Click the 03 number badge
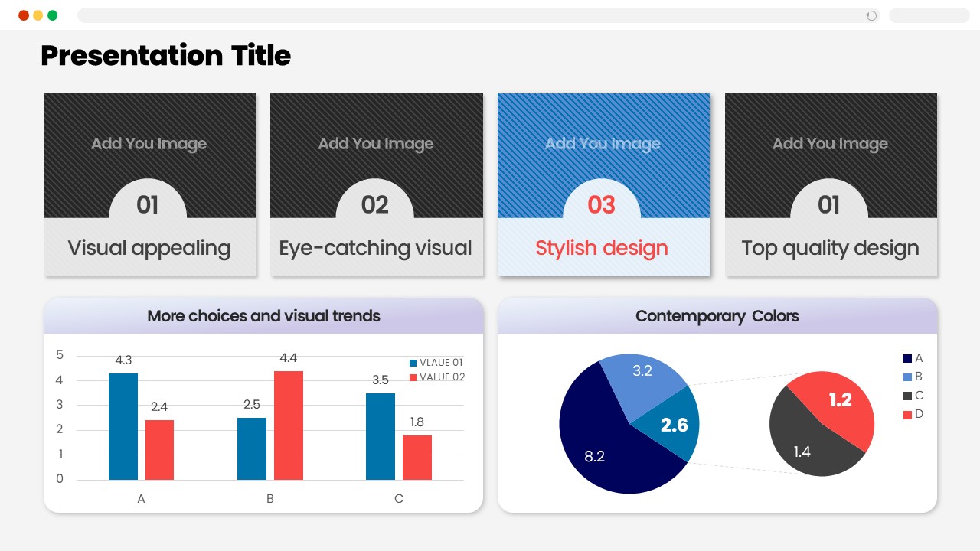 click(x=602, y=204)
